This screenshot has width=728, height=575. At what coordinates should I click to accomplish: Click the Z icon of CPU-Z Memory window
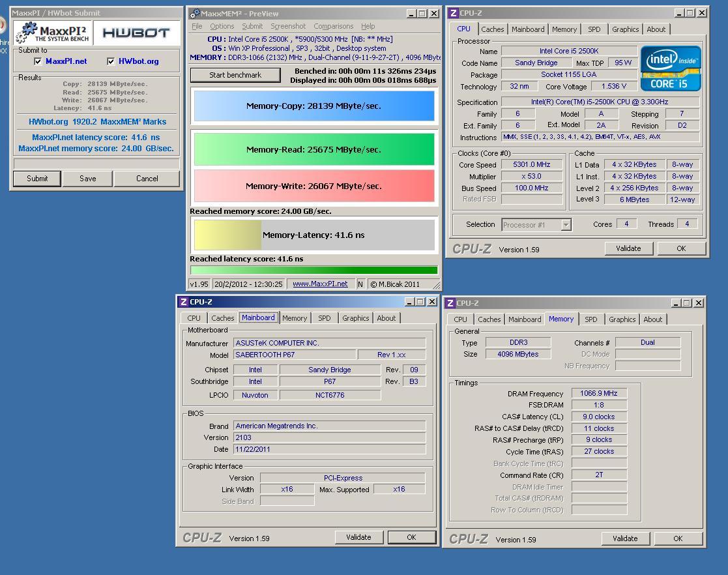pos(450,303)
